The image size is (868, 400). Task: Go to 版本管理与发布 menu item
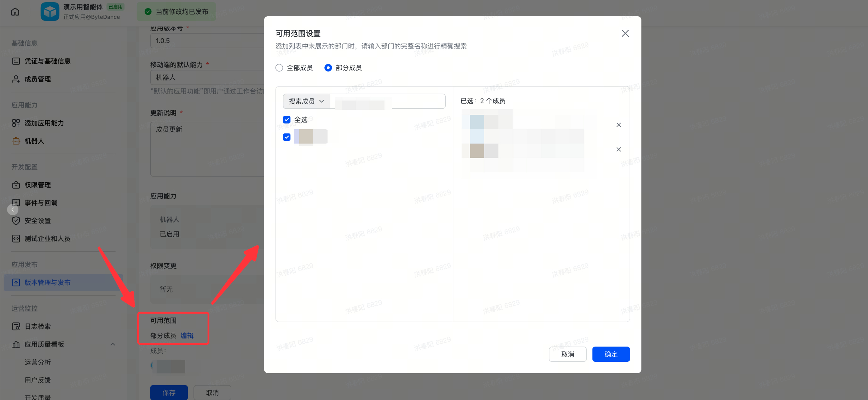[47, 282]
